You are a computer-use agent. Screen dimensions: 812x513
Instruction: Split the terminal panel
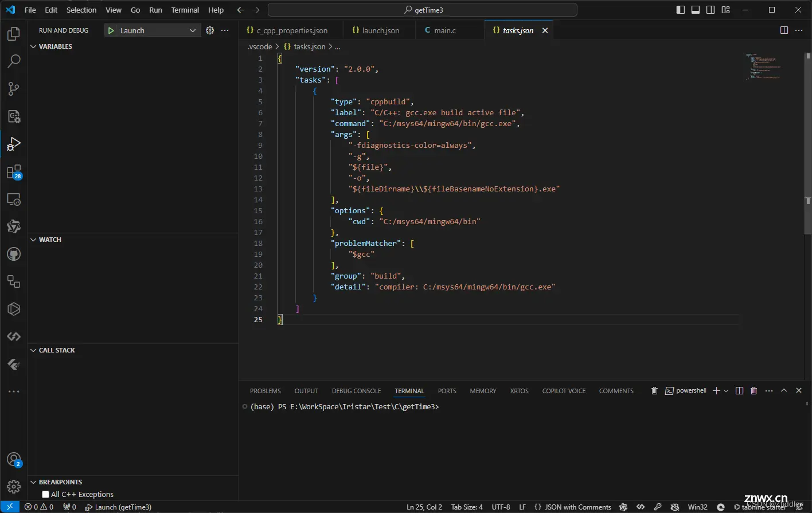739,390
